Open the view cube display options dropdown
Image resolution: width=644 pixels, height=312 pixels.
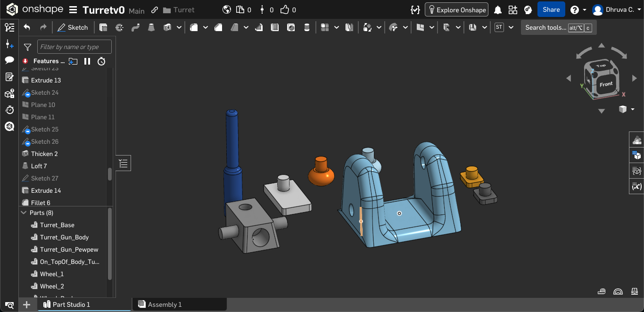click(x=632, y=109)
